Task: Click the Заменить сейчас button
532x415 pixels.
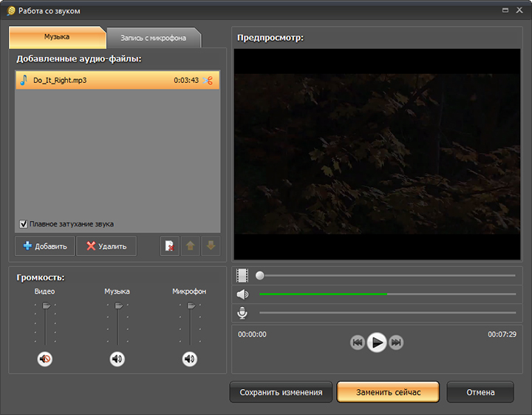Action: point(388,393)
